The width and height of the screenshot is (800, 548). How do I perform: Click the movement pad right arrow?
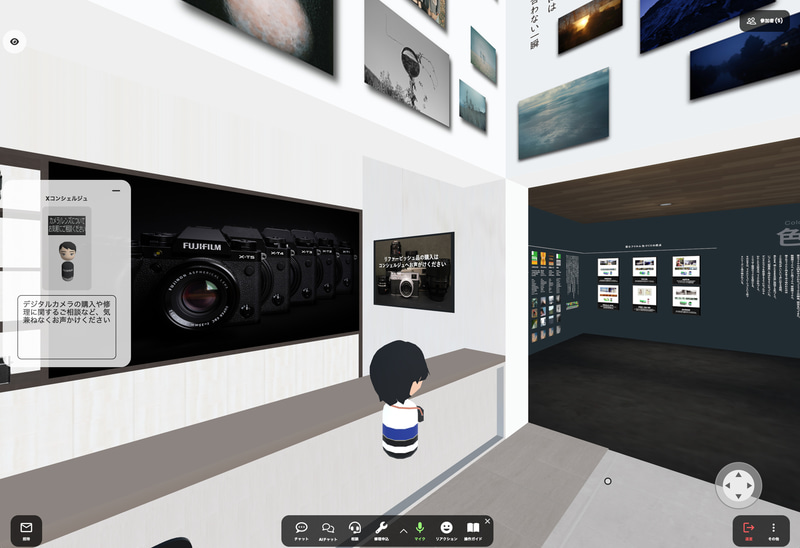pos(749,486)
